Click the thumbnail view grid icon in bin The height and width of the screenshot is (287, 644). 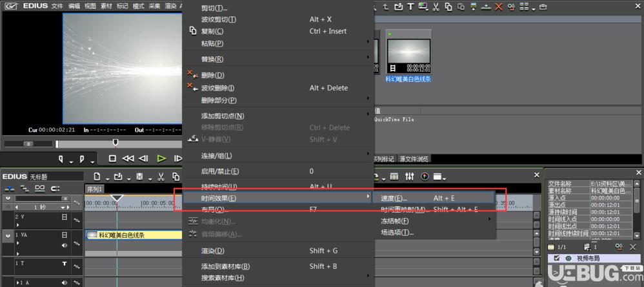click(524, 6)
